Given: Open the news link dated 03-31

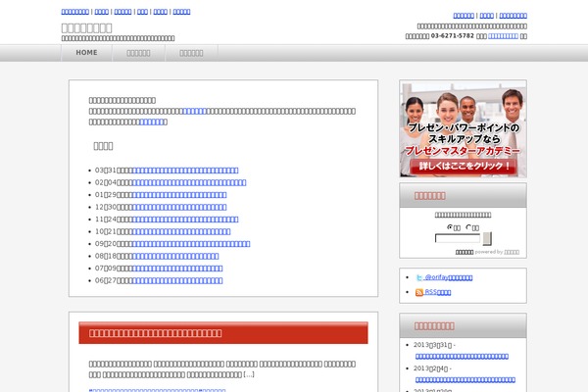Looking at the screenshot, I should coord(185,171).
